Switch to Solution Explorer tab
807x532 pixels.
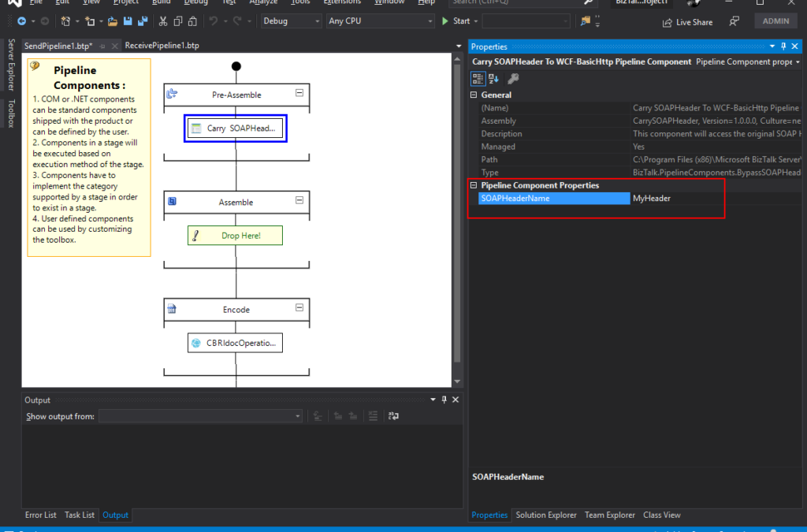coord(546,515)
